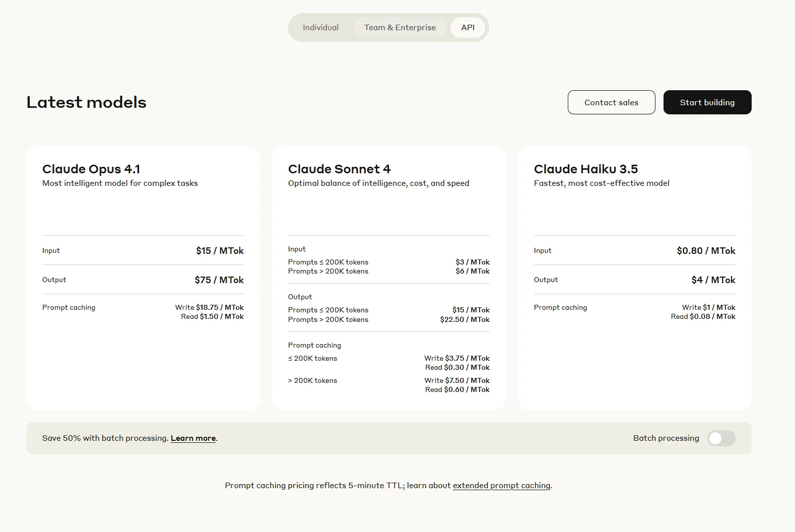Viewport: 795px width, 532px height.
Task: Click Opus cache write price $18.75 / MTok
Action: click(x=219, y=307)
